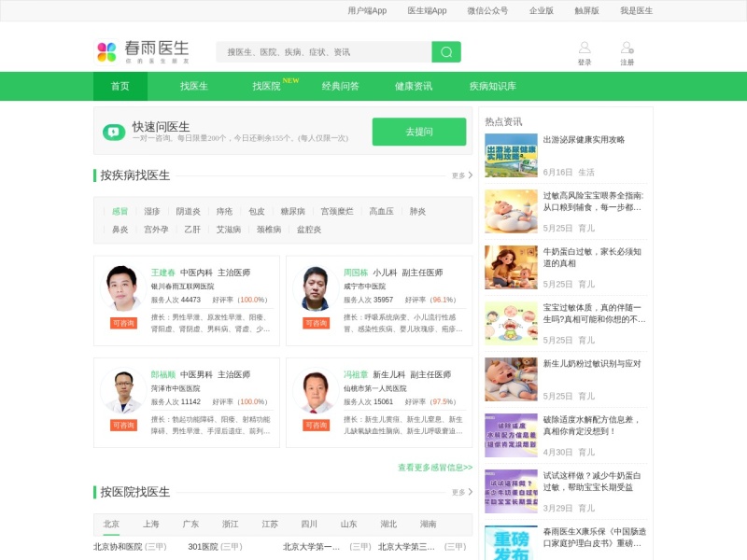This screenshot has width=747, height=560.
Task: Select the 高血压 disease tag
Action: pyautogui.click(x=381, y=212)
